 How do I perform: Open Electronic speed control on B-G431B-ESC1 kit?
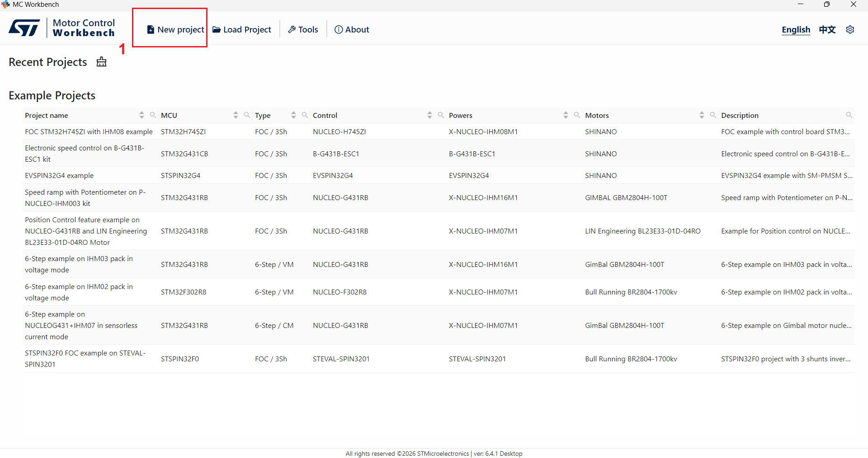[x=85, y=154]
